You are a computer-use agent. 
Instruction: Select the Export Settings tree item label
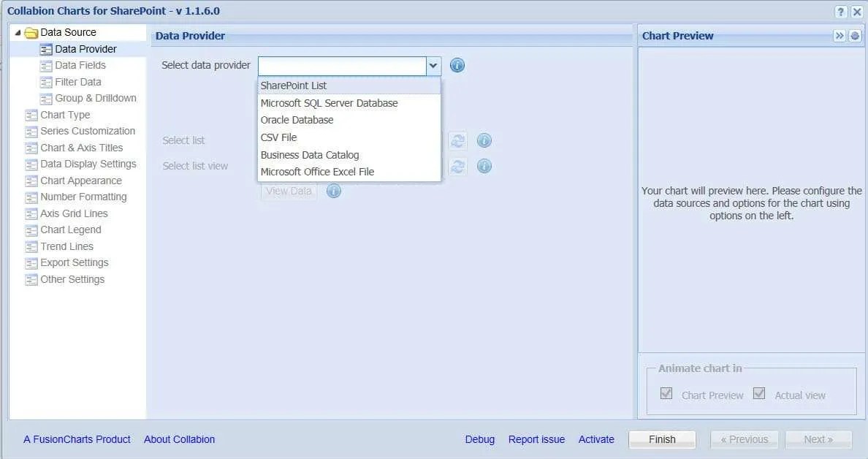pos(75,263)
